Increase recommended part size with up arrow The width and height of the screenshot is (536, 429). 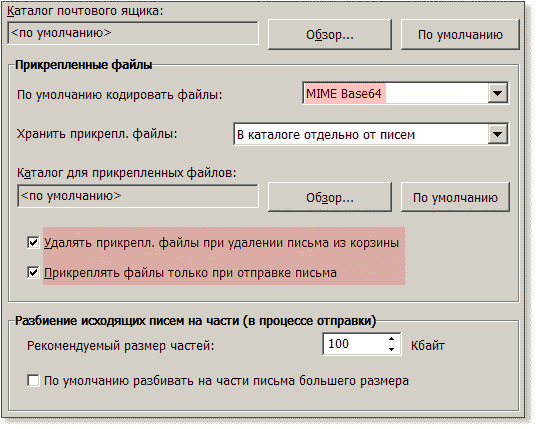[392, 339]
